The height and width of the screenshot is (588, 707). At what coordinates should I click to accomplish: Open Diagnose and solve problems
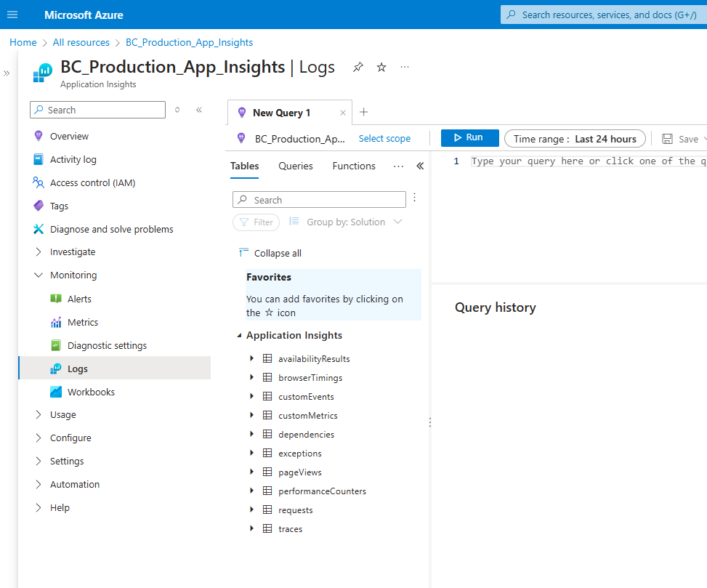pos(111,229)
